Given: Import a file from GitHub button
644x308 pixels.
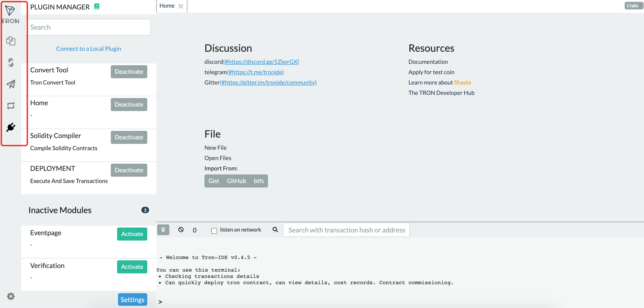Looking at the screenshot, I should click(236, 181).
